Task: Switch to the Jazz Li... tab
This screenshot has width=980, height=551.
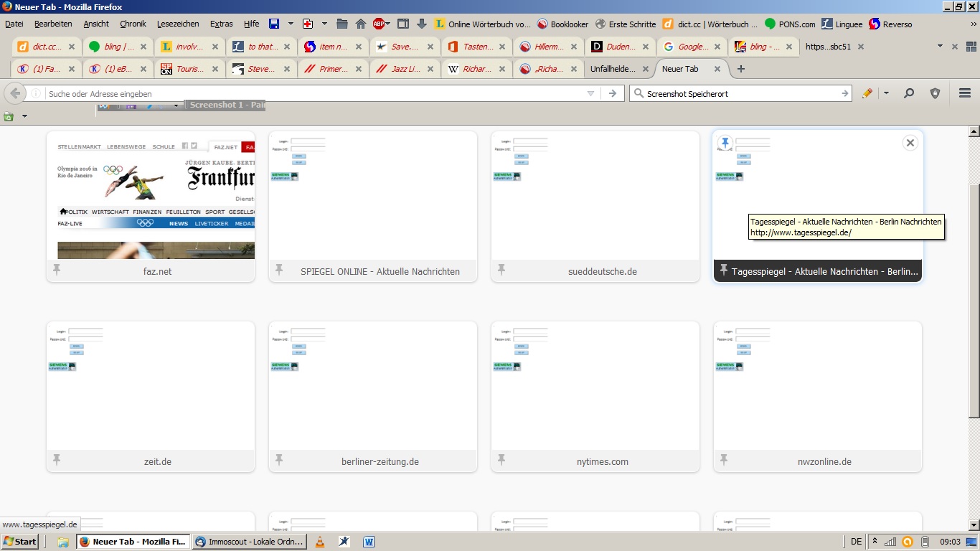Action: pos(405,69)
